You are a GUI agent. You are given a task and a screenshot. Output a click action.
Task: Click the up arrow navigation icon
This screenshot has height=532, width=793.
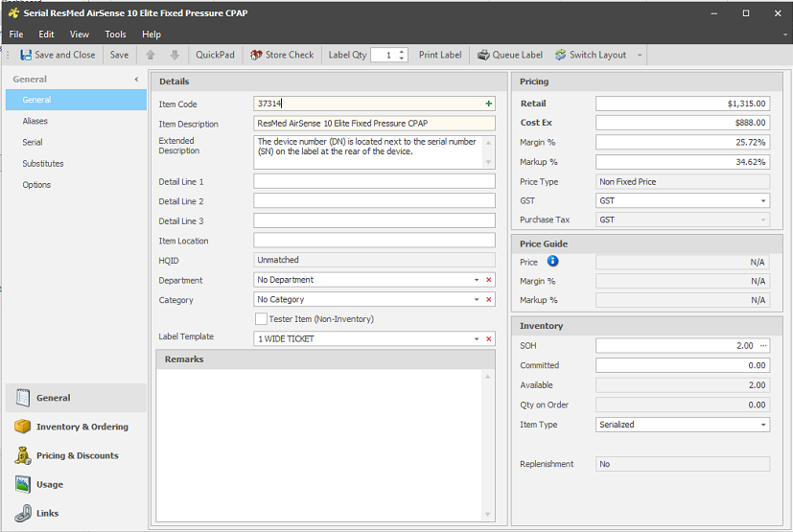pos(151,56)
